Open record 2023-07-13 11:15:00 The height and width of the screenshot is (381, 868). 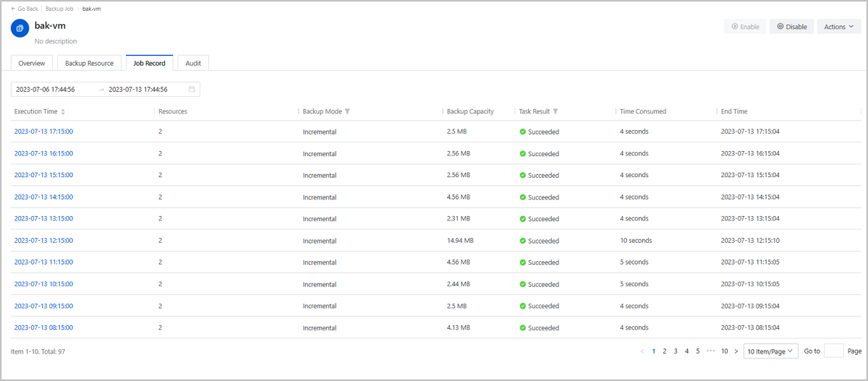click(x=43, y=262)
